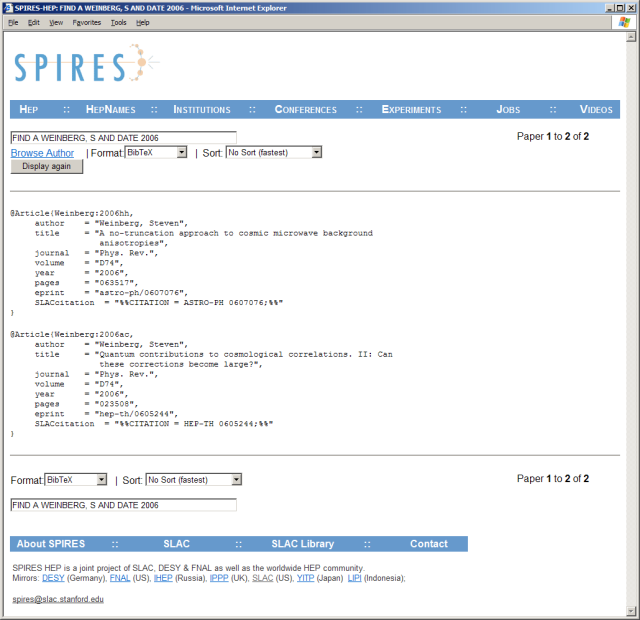The image size is (640, 620).
Task: Click the Internet Explorer page icon in title bar
Action: [x=8, y=8]
